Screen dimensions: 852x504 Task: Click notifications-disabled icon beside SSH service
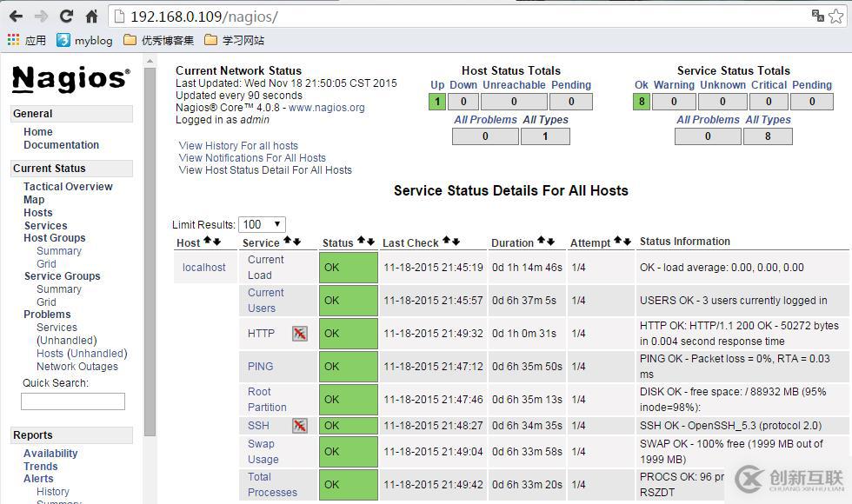299,425
